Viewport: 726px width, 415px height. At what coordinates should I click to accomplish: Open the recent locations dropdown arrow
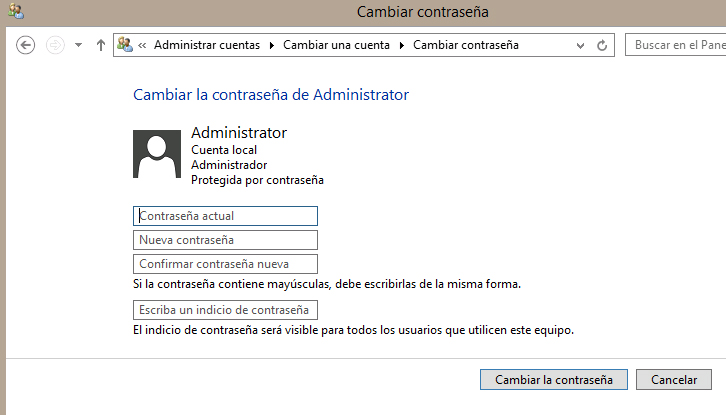click(x=78, y=45)
